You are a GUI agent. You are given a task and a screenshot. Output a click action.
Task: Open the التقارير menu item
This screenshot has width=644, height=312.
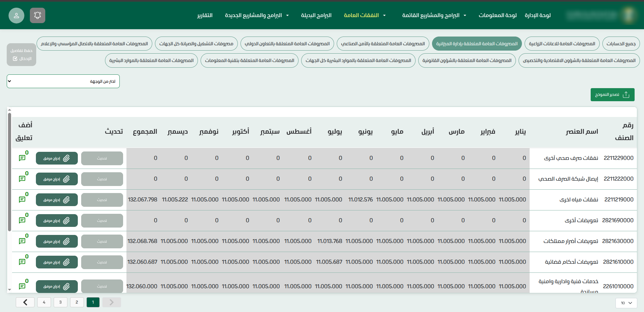tap(205, 15)
